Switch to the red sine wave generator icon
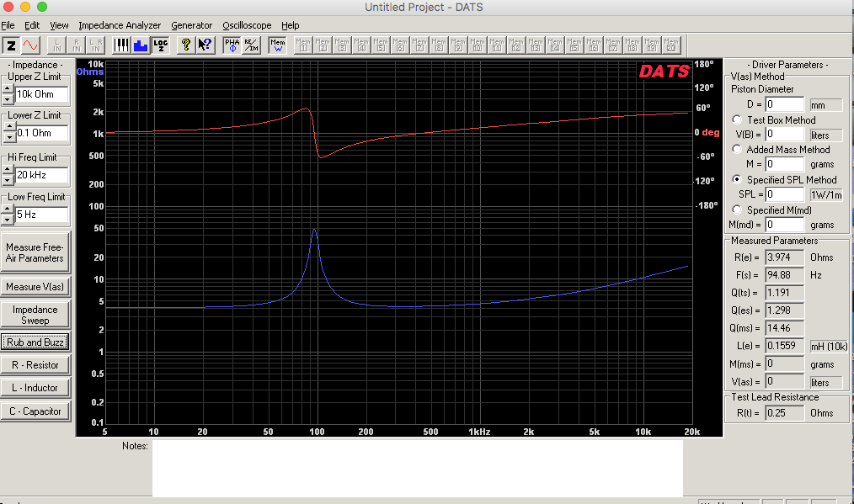Viewport: 854px width, 504px height. pyautogui.click(x=30, y=45)
